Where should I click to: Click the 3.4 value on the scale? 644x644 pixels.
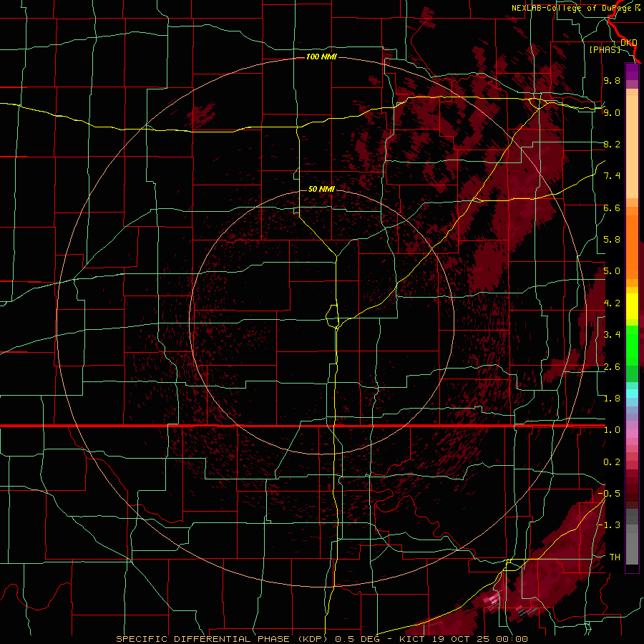point(612,335)
